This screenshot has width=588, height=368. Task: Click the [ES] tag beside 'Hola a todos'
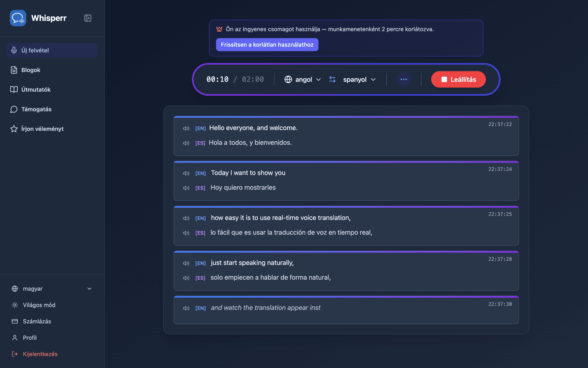click(x=200, y=143)
